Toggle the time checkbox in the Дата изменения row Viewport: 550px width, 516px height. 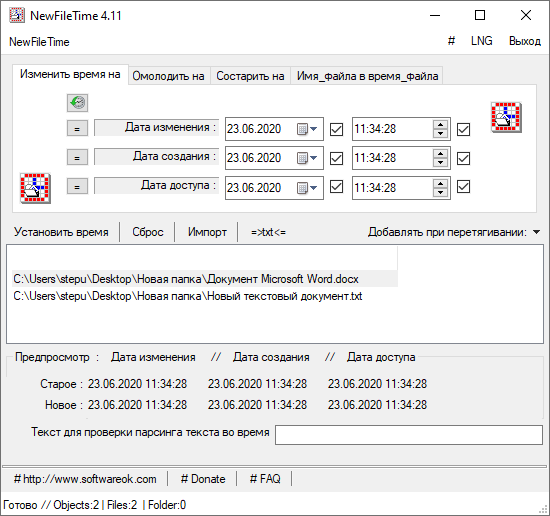click(x=463, y=129)
